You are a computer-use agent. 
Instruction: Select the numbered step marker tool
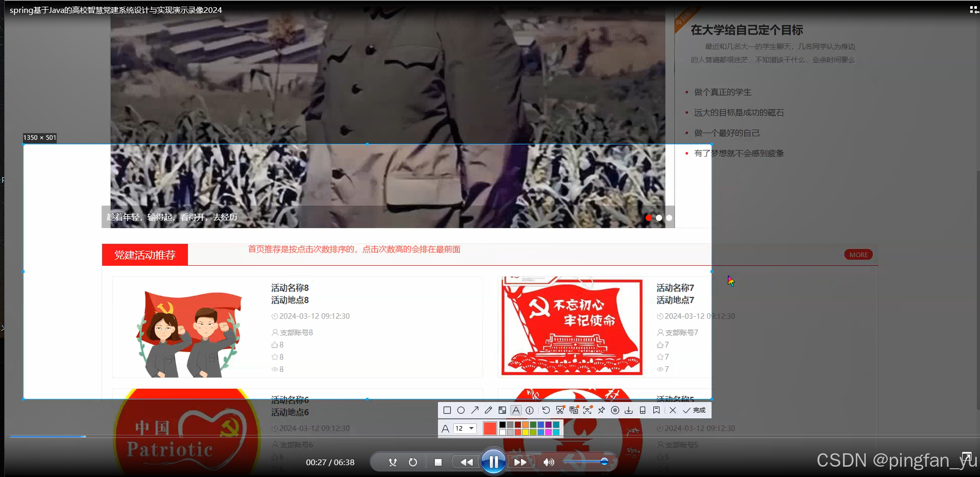pos(529,411)
